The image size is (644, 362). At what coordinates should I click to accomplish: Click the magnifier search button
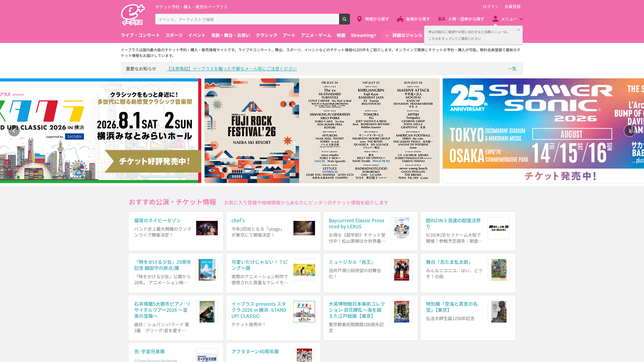[344, 19]
